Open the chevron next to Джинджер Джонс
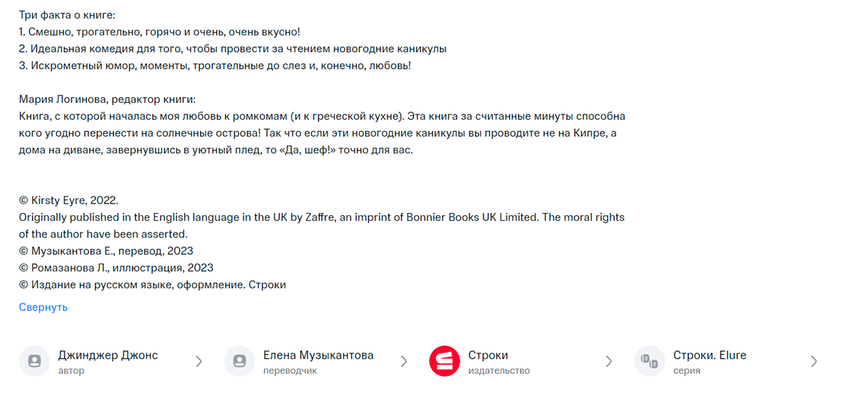The width and height of the screenshot is (868, 399). pyautogui.click(x=199, y=361)
